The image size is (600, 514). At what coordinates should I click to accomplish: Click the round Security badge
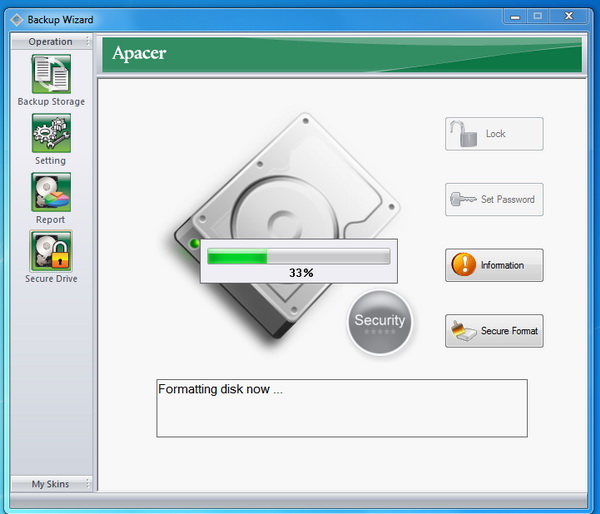click(x=380, y=322)
